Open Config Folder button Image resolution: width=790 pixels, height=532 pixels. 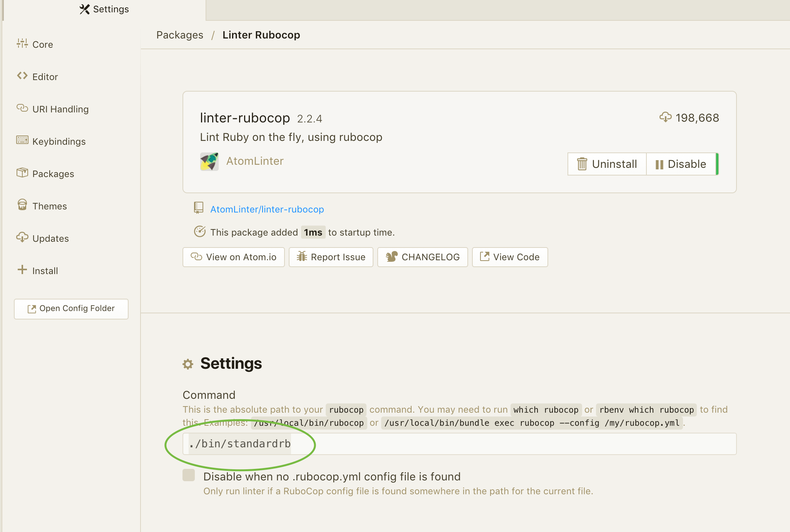point(71,309)
